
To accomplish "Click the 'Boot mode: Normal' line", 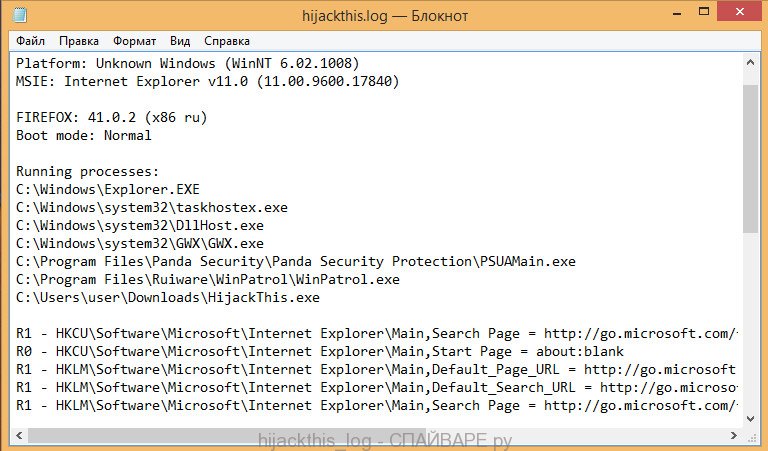I will tap(84, 136).
